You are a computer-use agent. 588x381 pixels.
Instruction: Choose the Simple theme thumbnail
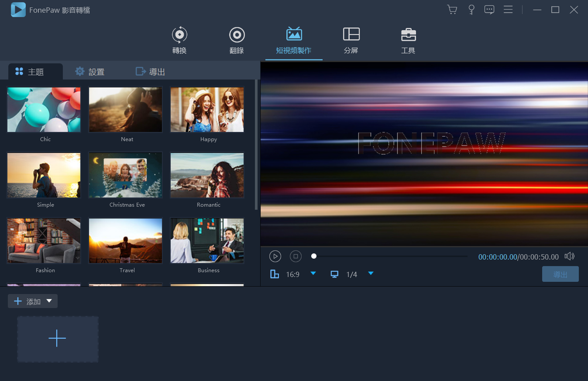(44, 175)
